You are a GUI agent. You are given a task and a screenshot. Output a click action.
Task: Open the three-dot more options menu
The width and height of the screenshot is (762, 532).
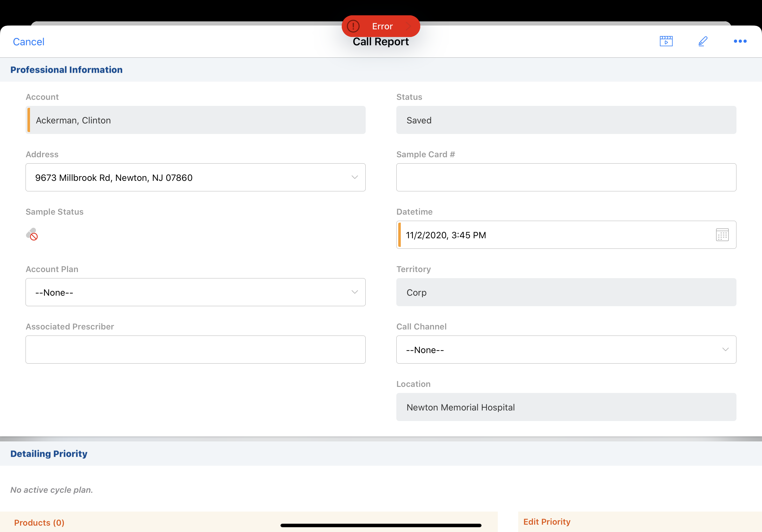pos(740,41)
